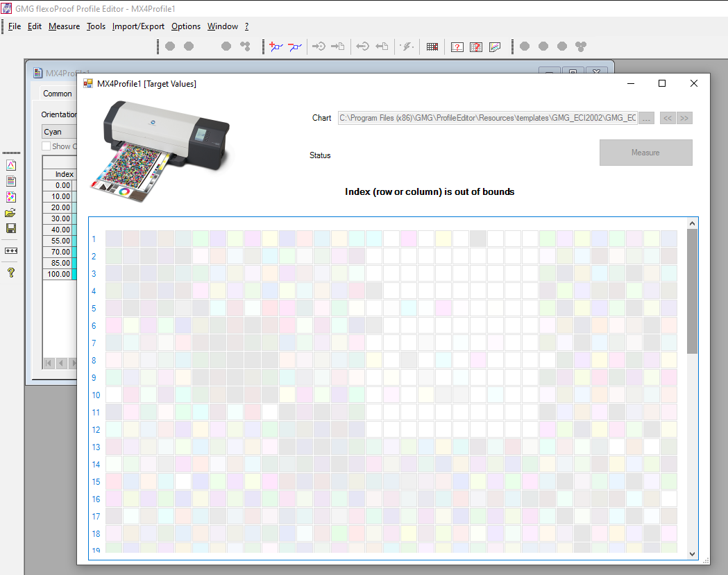Viewport: 728px width, 575px height.
Task: Open the Edit menu
Action: [35, 26]
